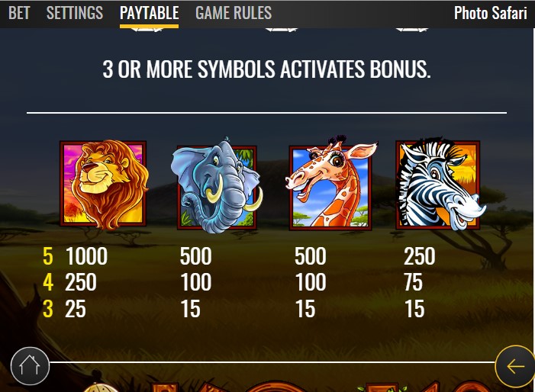Click the Photo Safari title
535x392 pixels.
[x=491, y=13]
